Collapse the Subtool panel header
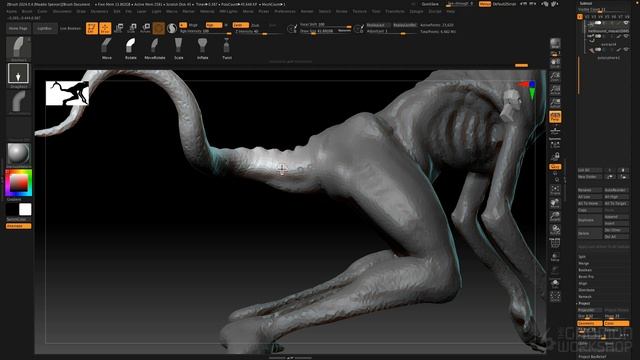Viewport: 640px width, 360px height. coord(585,3)
